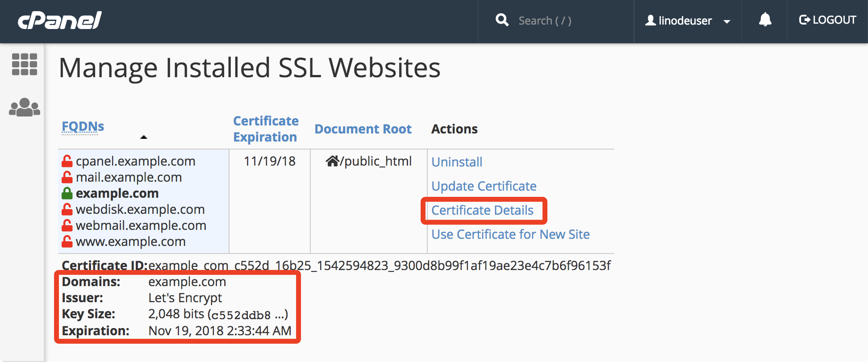This screenshot has height=362, width=868.
Task: Show Certificate Details
Action: click(482, 210)
